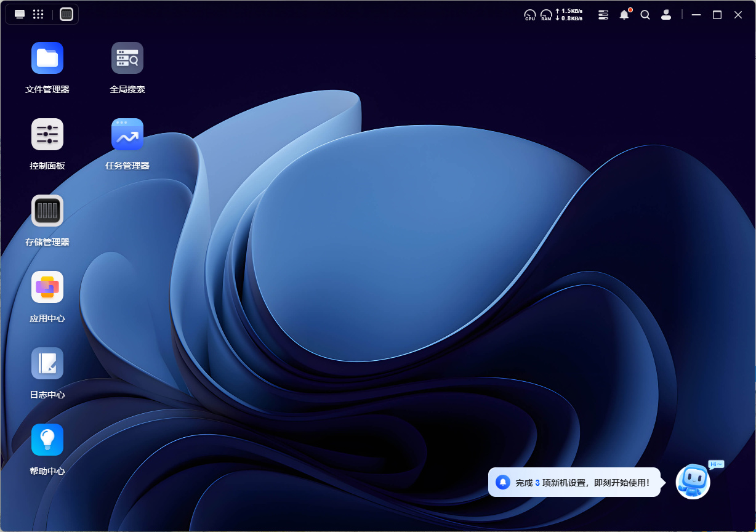Image resolution: width=756 pixels, height=532 pixels.
Task: Open the app grid launcher icon
Action: tap(38, 14)
